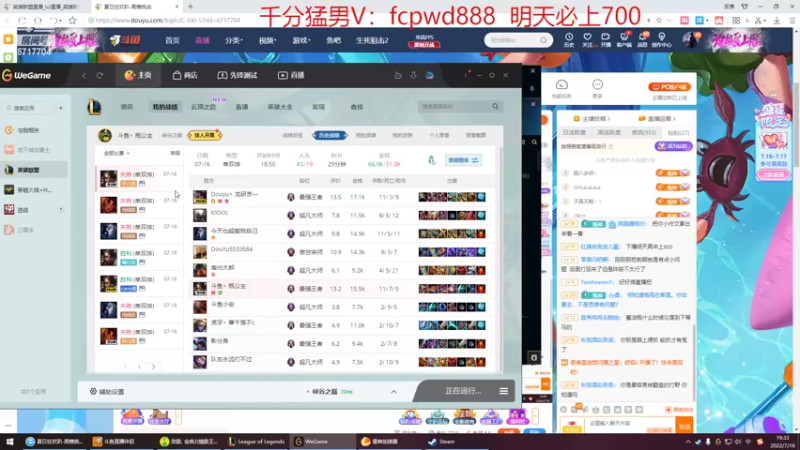This screenshot has width=800, height=450.
Task: Click the 正在运行 launch button
Action: coord(463,391)
